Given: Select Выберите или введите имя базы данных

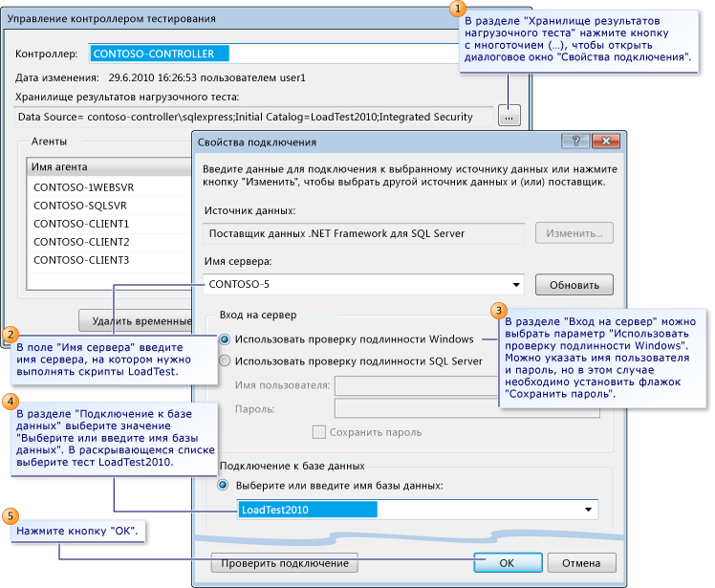Looking at the screenshot, I should coord(223,485).
